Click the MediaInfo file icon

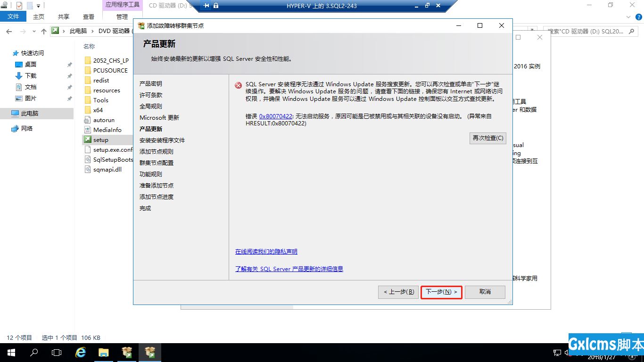[x=87, y=130]
